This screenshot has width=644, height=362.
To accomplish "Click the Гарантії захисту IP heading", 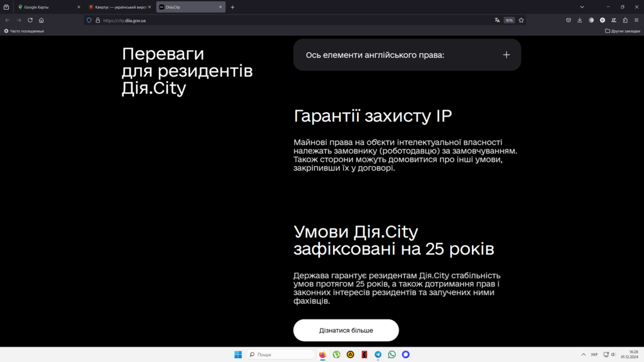I will coord(372,116).
